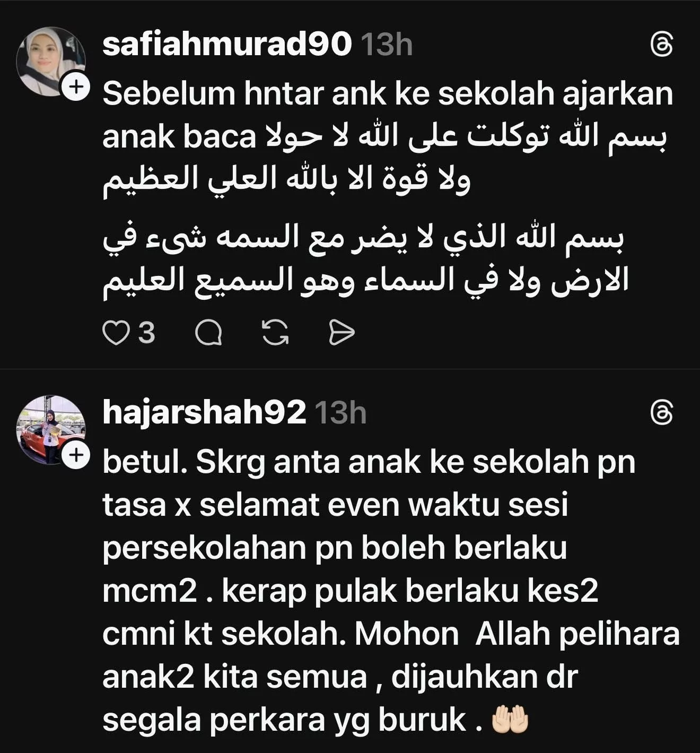Tap the Threads logo beside hajarshah92's post

coord(662,413)
